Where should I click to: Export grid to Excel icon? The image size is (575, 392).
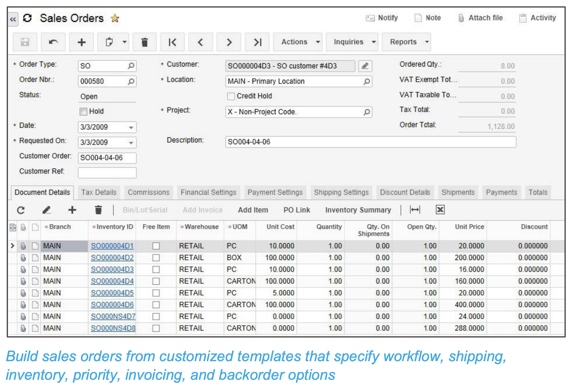(x=440, y=210)
